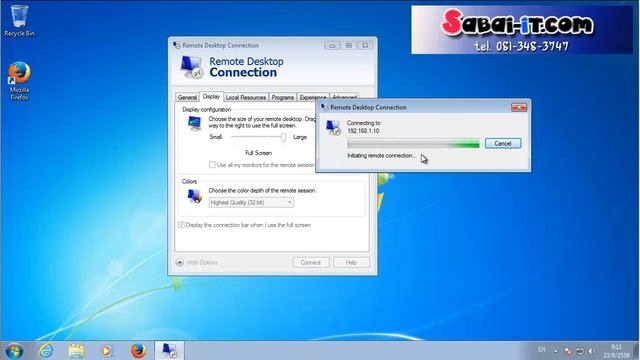Click the EN language indicator in tray
Viewport: 640px width, 360px height.
point(541,350)
